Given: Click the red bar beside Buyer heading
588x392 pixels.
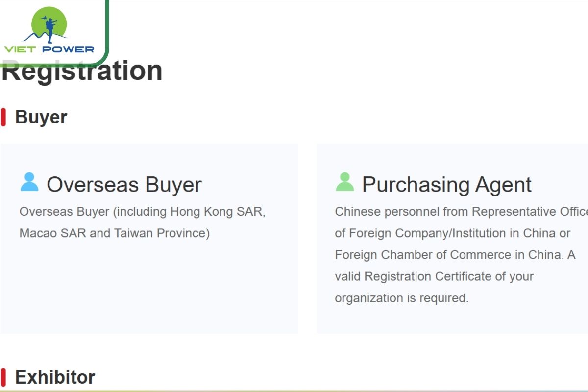Looking at the screenshot, I should coord(3,117).
